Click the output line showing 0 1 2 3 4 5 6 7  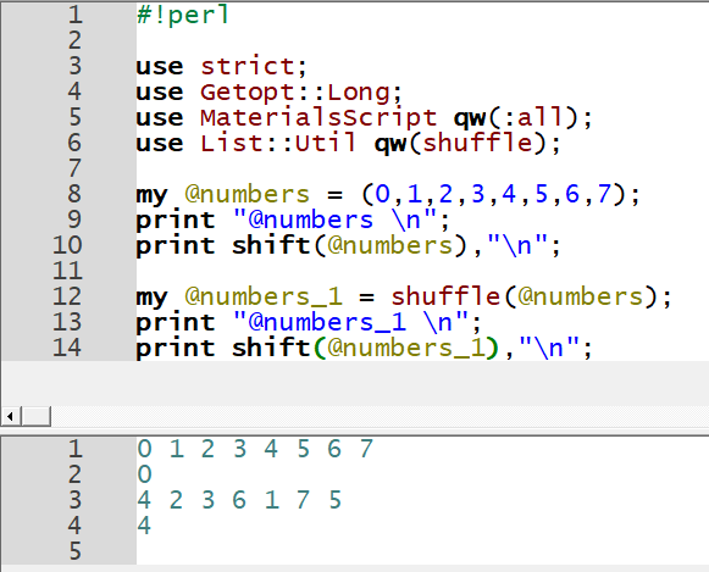pos(255,449)
